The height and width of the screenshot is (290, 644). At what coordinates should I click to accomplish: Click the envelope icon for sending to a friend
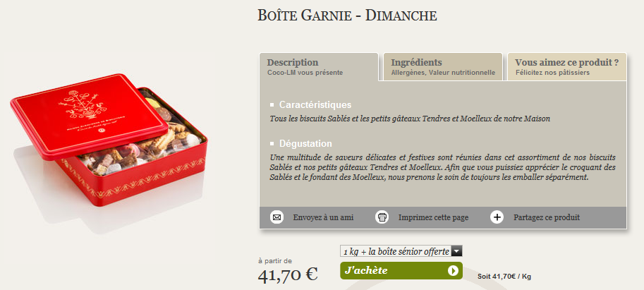point(277,217)
